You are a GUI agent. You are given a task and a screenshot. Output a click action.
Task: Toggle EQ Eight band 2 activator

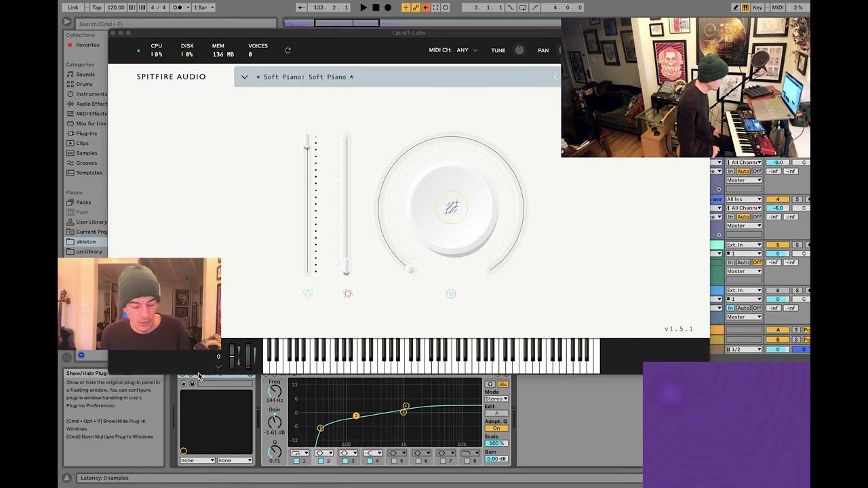coord(321,461)
